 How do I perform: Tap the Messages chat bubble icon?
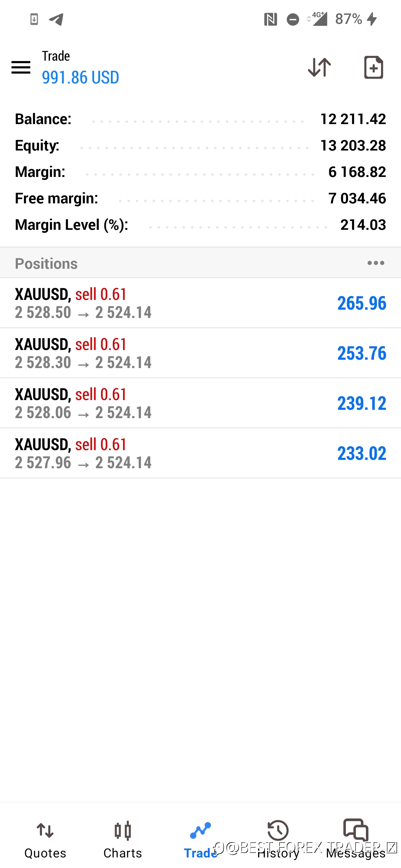(356, 829)
